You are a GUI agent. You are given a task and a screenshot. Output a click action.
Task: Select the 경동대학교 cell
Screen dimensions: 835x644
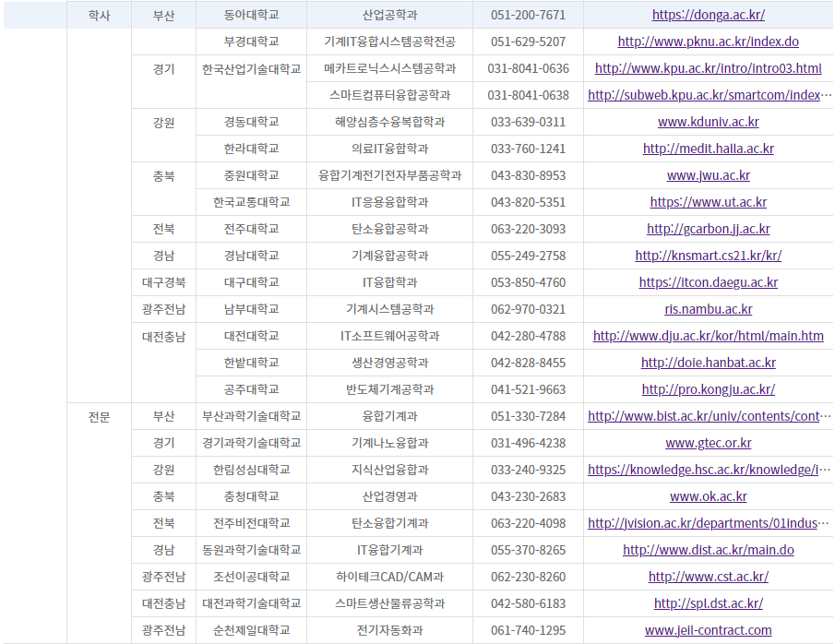tap(251, 122)
